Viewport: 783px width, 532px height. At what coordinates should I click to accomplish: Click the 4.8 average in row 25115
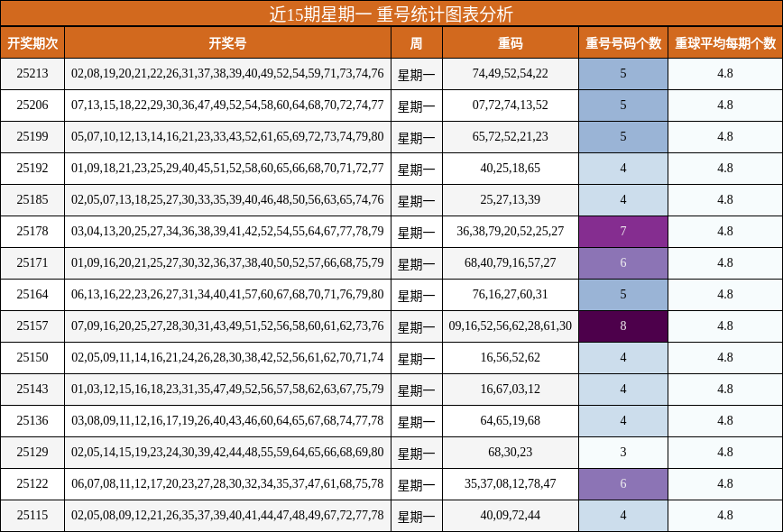pos(725,515)
